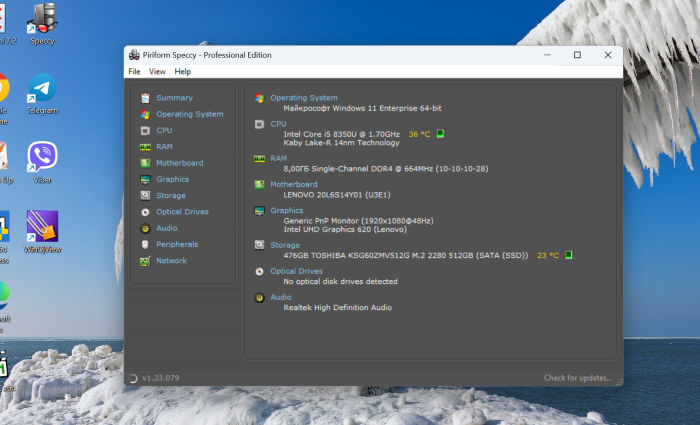Select Storage in the sidebar
700x425 pixels.
(171, 196)
